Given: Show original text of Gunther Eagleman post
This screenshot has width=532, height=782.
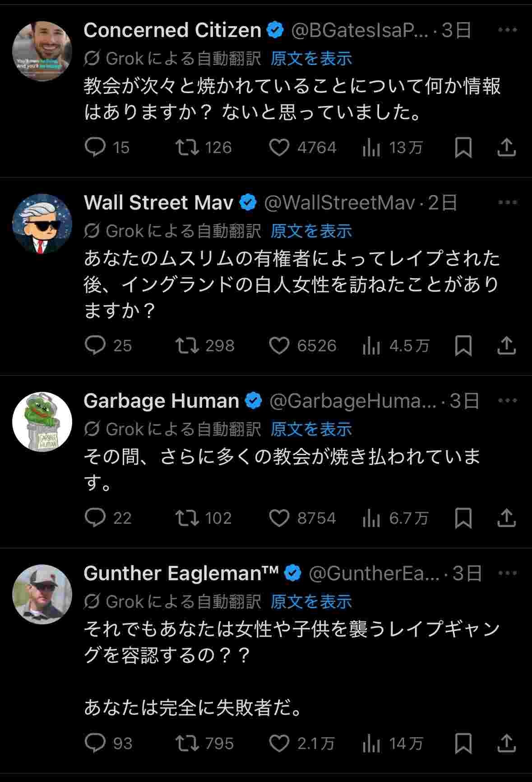Looking at the screenshot, I should (x=311, y=601).
